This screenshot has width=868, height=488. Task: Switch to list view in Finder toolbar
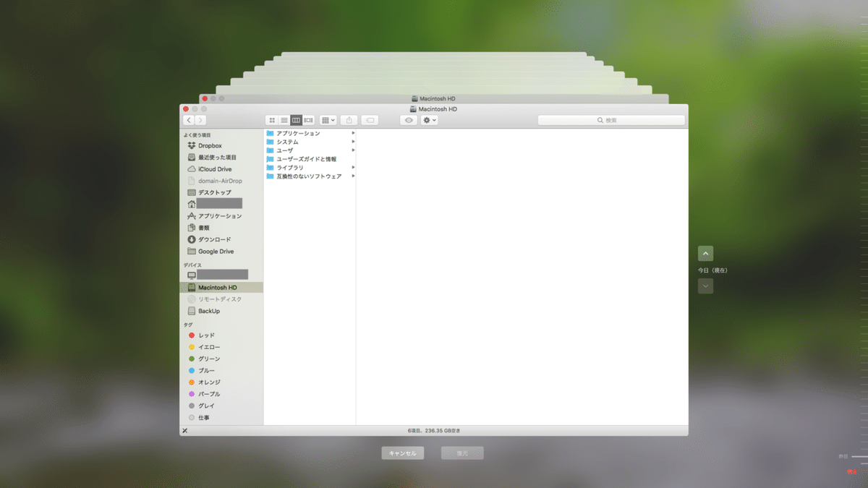[284, 120]
